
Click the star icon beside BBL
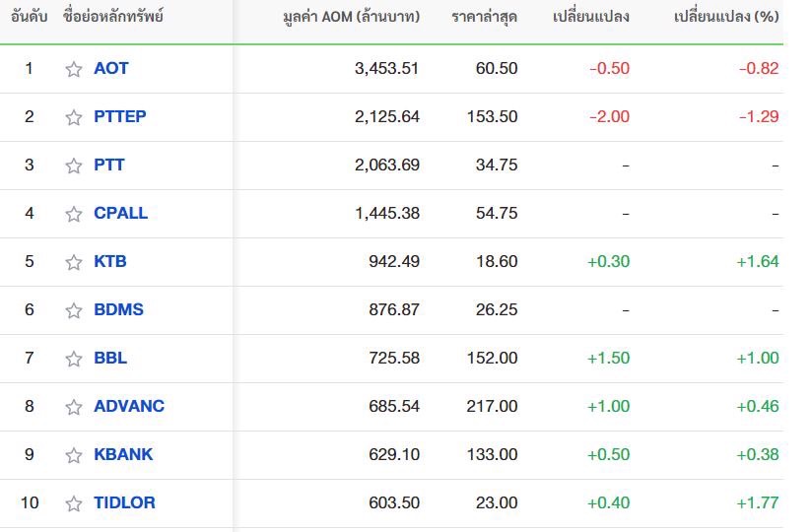(x=74, y=359)
